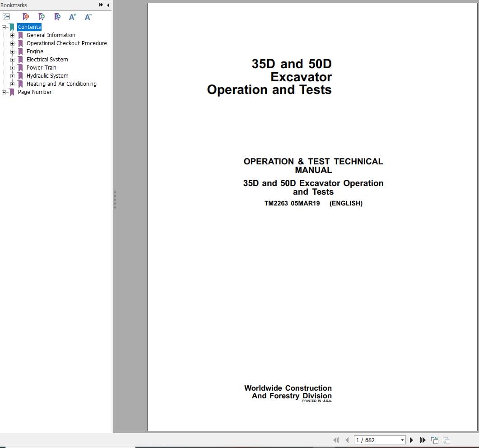Screen dimensions: 479x448
Task: Click the find current bookmark icon
Action: point(57,17)
